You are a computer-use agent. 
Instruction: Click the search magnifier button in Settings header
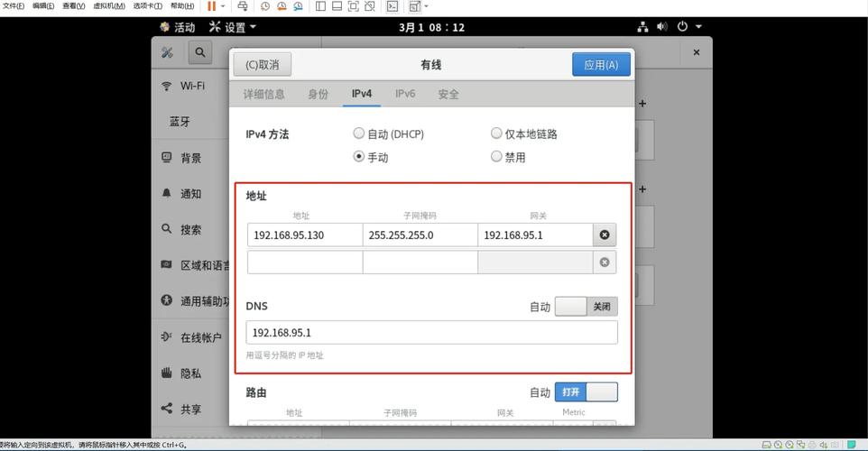point(199,52)
